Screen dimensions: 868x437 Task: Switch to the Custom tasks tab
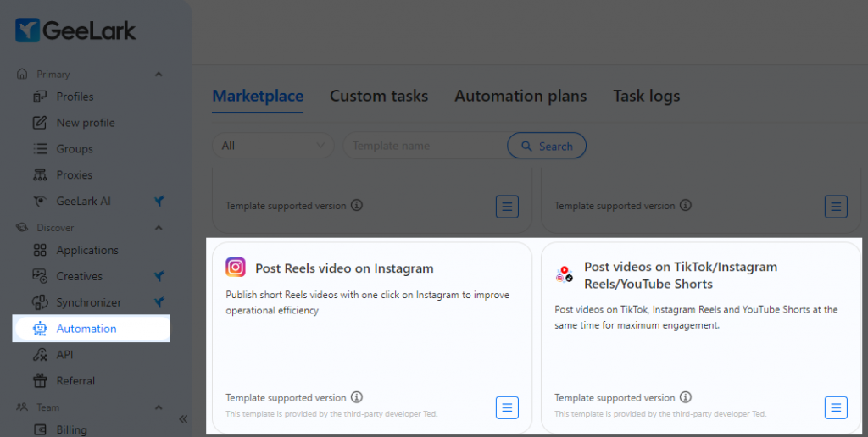click(379, 97)
